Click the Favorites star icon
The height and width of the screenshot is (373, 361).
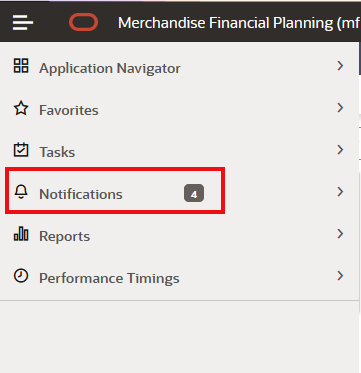pos(21,108)
